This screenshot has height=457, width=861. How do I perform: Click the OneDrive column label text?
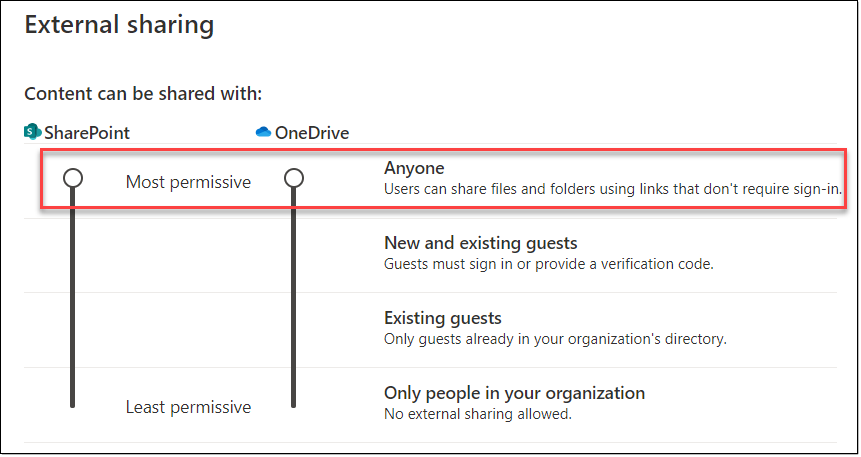[x=312, y=132]
